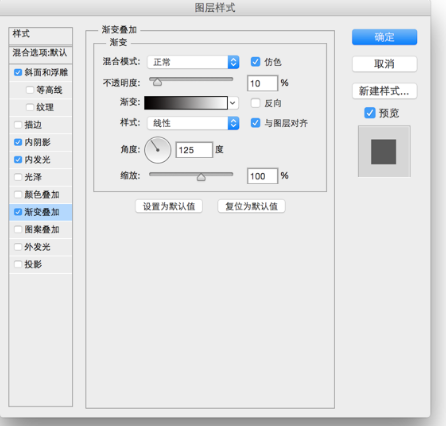Click the style preview thumbnail square
This screenshot has height=426, width=446.
(x=384, y=151)
